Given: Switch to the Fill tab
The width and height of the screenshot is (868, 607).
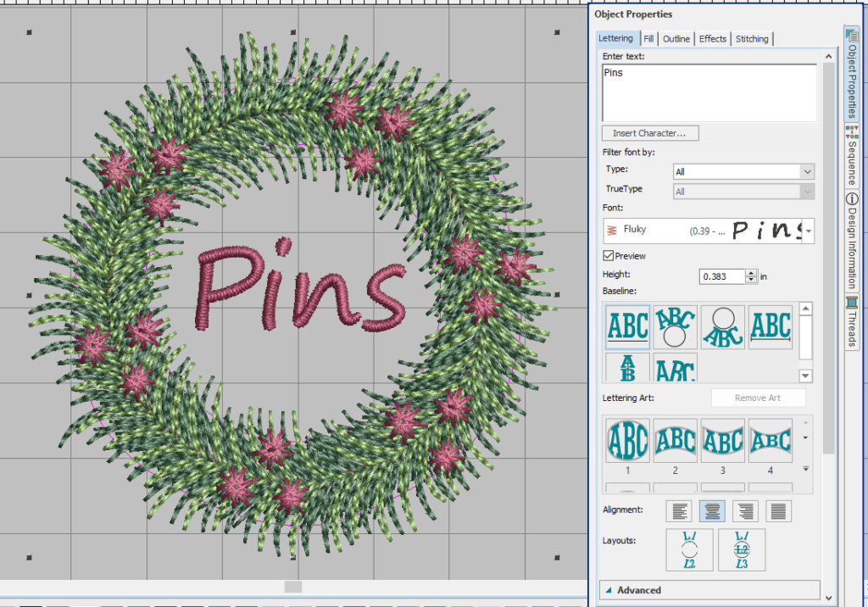Looking at the screenshot, I should pos(648,39).
